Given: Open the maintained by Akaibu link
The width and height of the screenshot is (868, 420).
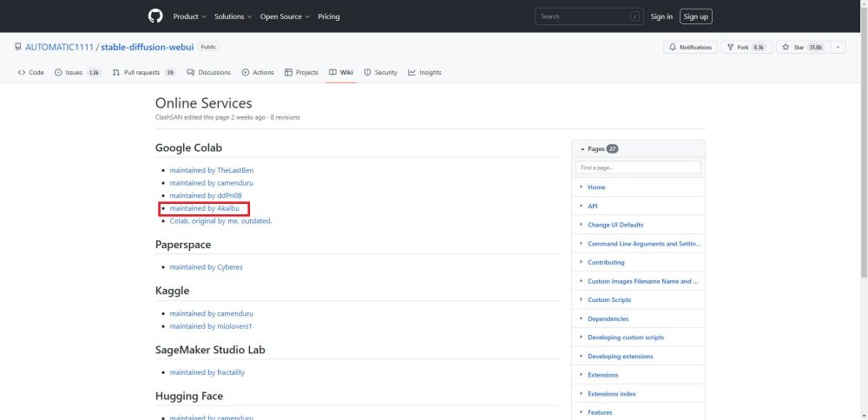Looking at the screenshot, I should point(205,208).
